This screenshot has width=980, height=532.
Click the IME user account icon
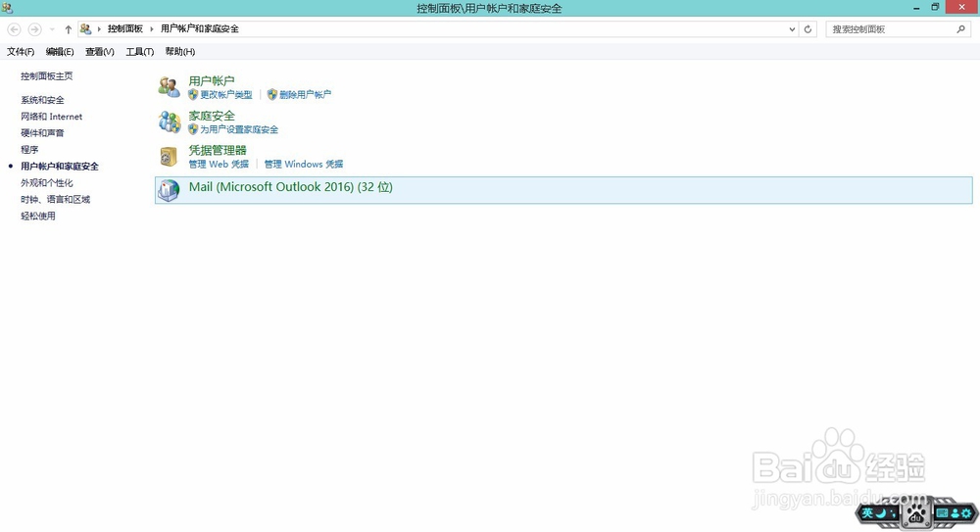(x=955, y=513)
